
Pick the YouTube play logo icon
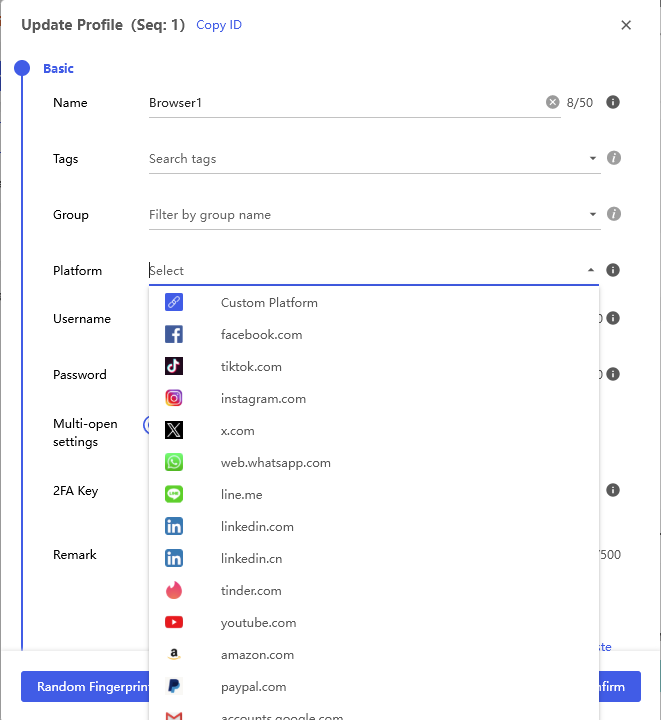pos(174,622)
